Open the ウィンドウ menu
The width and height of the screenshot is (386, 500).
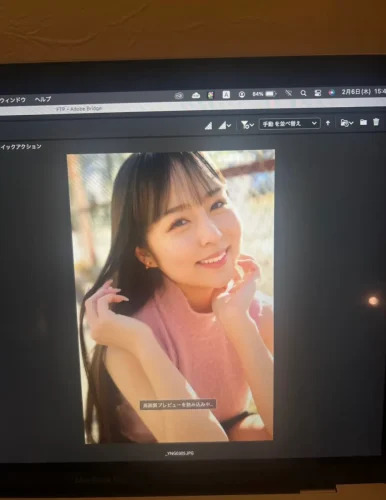tap(13, 100)
